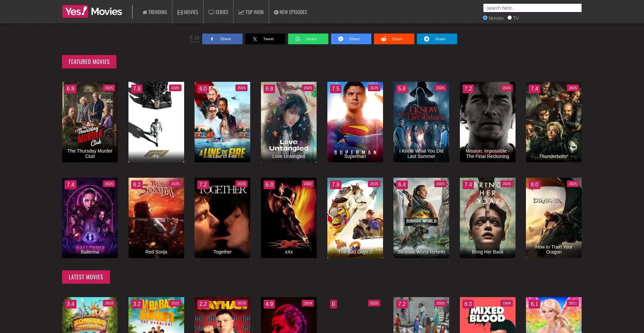This screenshot has height=333, width=644.
Task: Open I Know What You Did Last Summer poster
Action: coord(421,122)
